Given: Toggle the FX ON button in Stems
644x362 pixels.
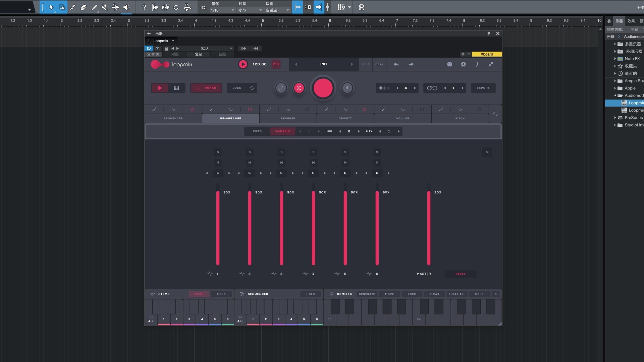Looking at the screenshot, I should click(199, 294).
